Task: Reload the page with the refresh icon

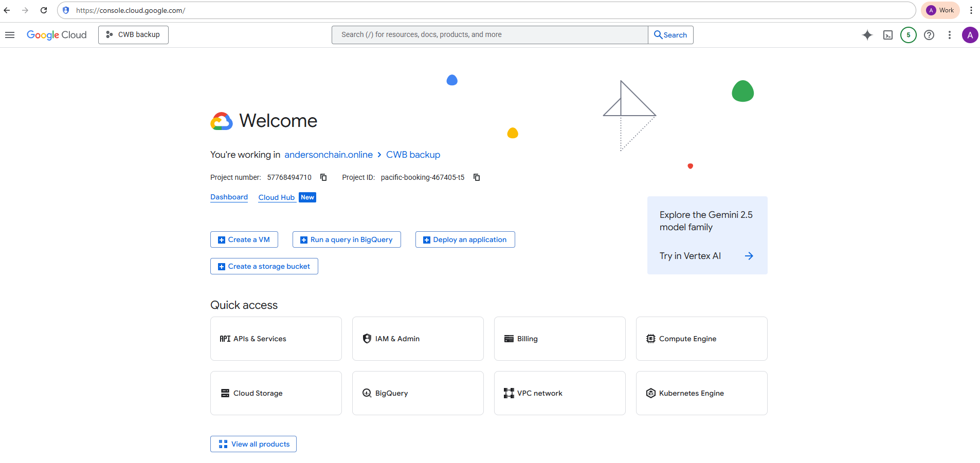Action: [44, 10]
